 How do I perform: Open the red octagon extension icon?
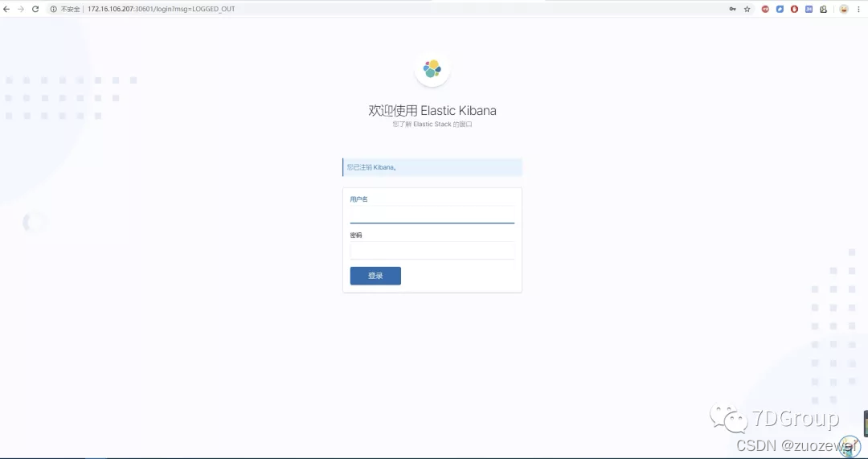point(794,9)
